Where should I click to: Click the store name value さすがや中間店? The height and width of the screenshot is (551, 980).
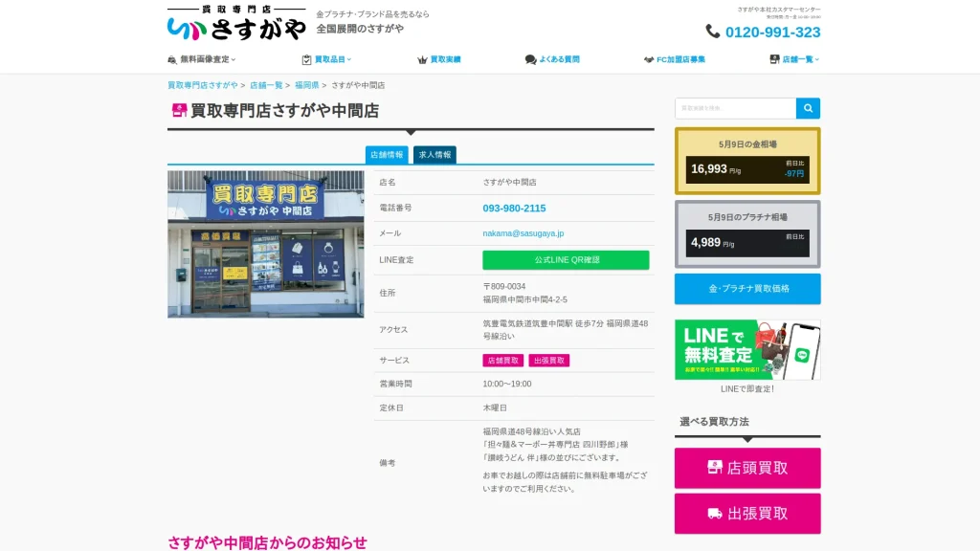coord(509,183)
